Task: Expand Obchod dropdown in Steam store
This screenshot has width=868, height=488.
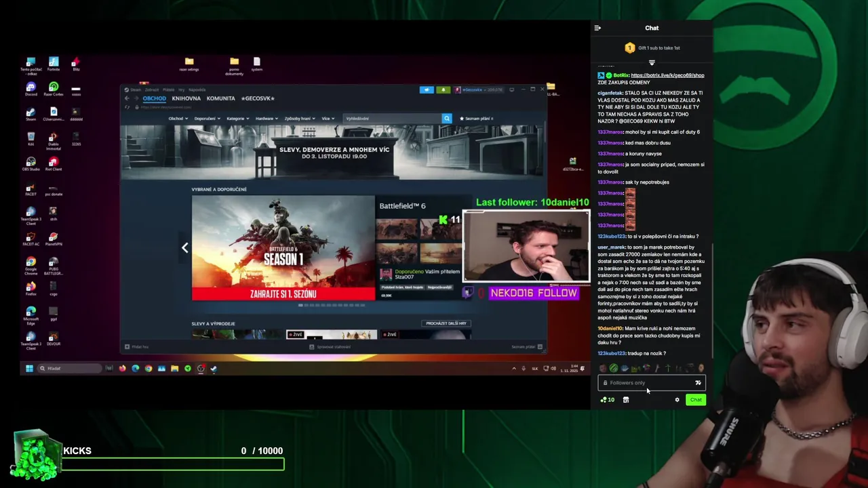Action: coord(178,119)
